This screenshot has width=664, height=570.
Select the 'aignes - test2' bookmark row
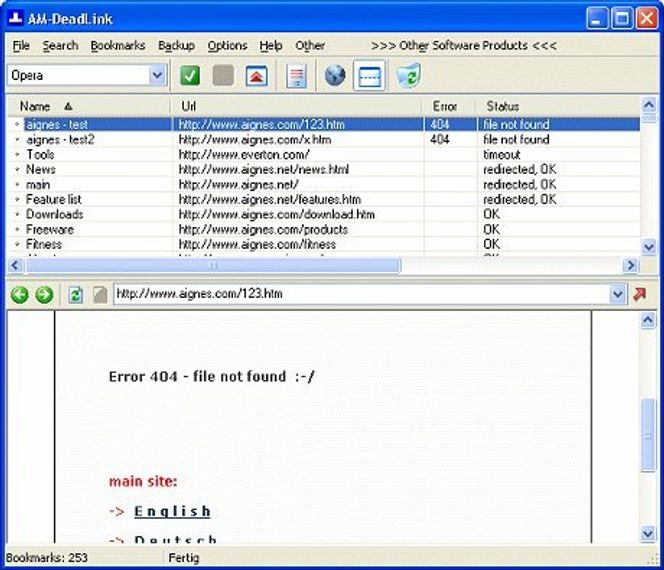tap(324, 139)
